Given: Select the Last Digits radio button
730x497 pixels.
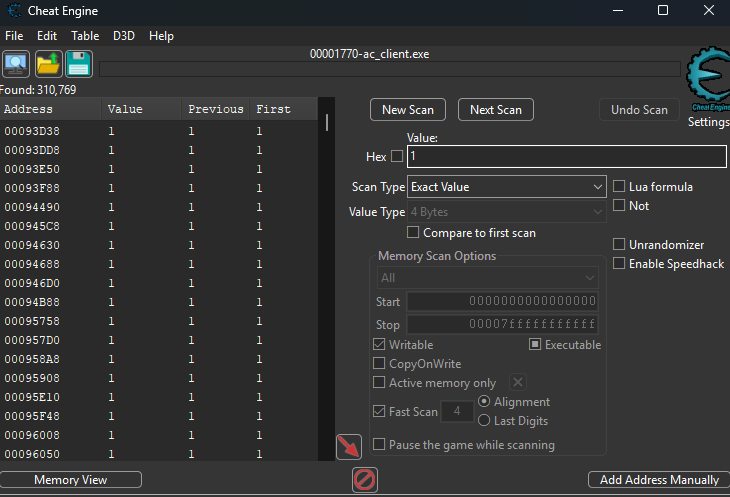Looking at the screenshot, I should coord(485,421).
